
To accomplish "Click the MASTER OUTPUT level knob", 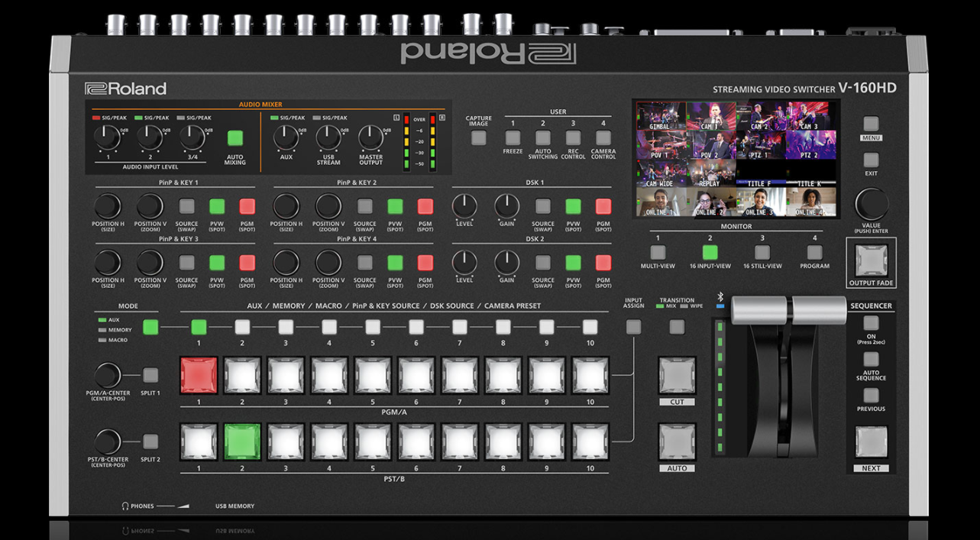I will point(370,137).
